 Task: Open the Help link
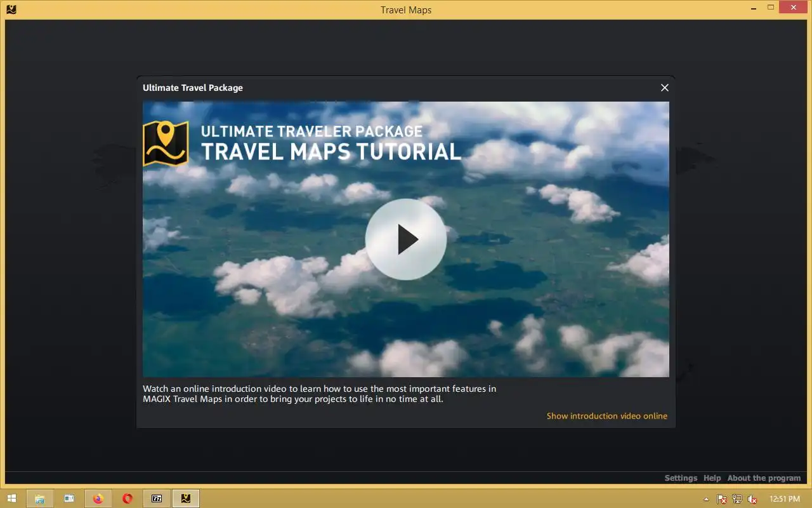coord(712,478)
